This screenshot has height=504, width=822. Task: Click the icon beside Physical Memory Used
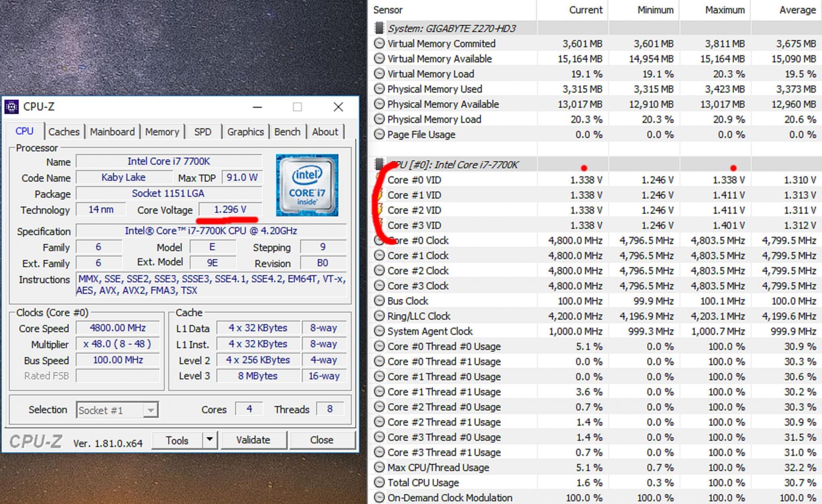pyautogui.click(x=379, y=89)
